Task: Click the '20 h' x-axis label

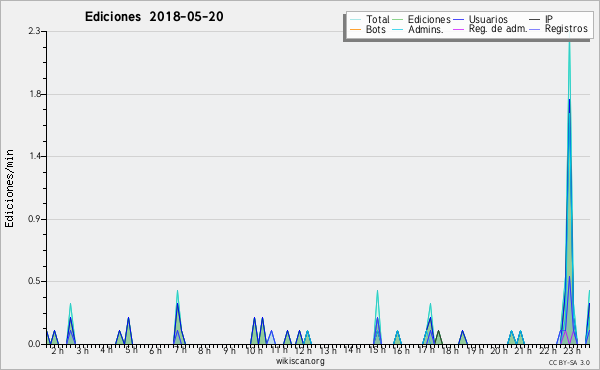Action: click(x=499, y=351)
